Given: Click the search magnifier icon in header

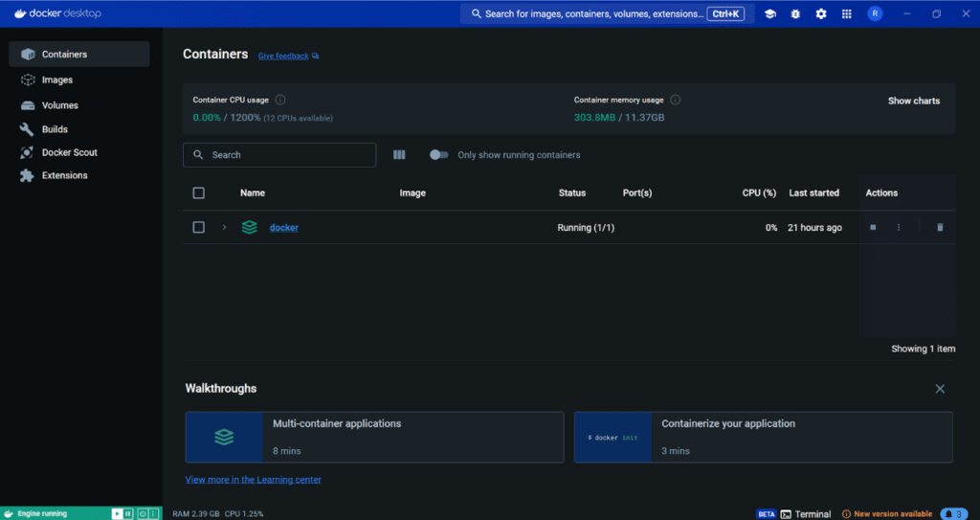Looking at the screenshot, I should coord(477,13).
